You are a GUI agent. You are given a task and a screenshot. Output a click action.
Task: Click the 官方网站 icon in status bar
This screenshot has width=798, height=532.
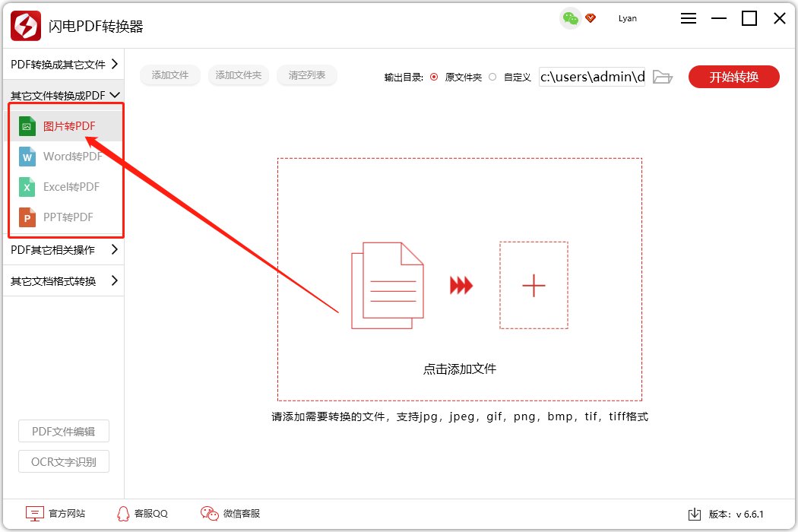pyautogui.click(x=34, y=514)
